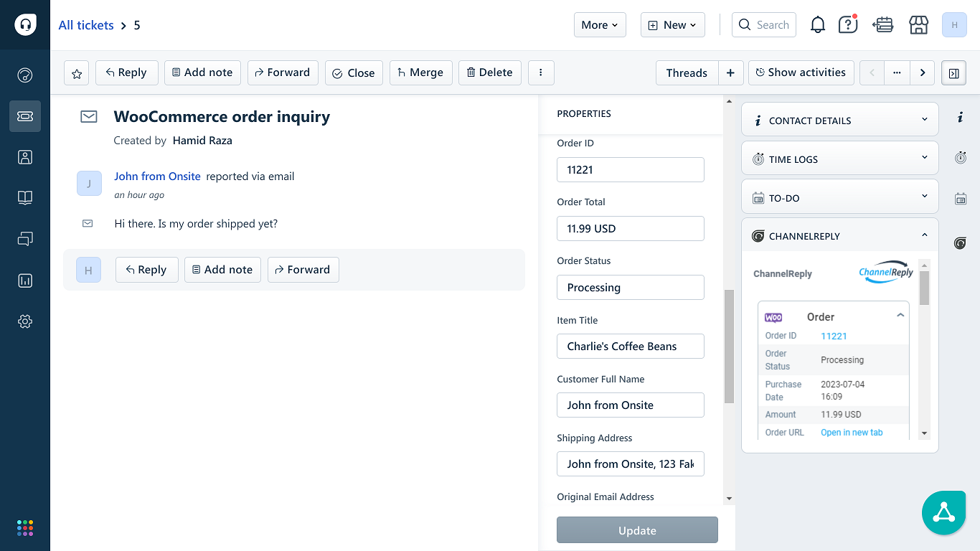This screenshot has height=551, width=980.
Task: Show ticket activities
Action: (x=801, y=72)
